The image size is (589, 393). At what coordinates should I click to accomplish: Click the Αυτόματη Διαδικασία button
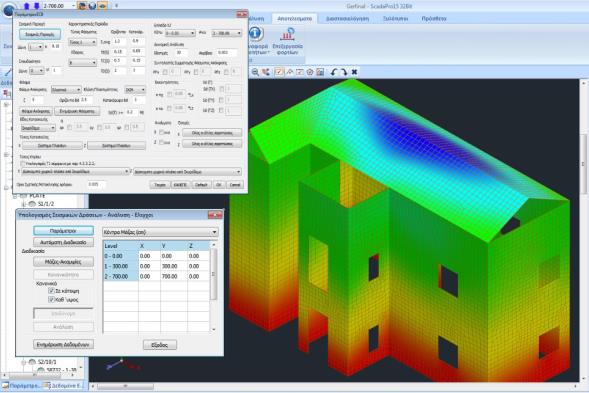63,242
